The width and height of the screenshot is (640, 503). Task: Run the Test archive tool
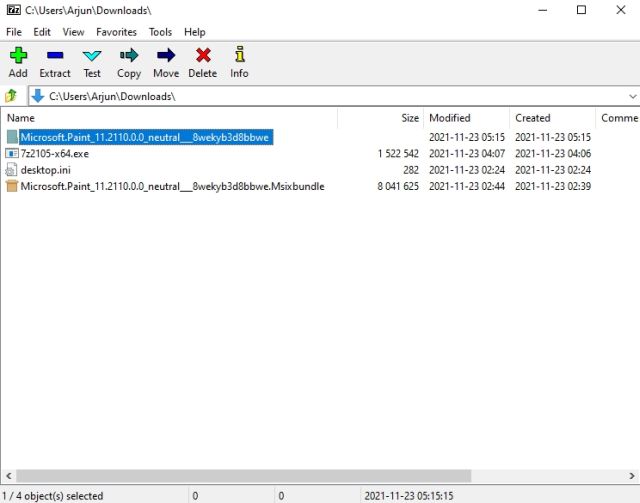(92, 56)
